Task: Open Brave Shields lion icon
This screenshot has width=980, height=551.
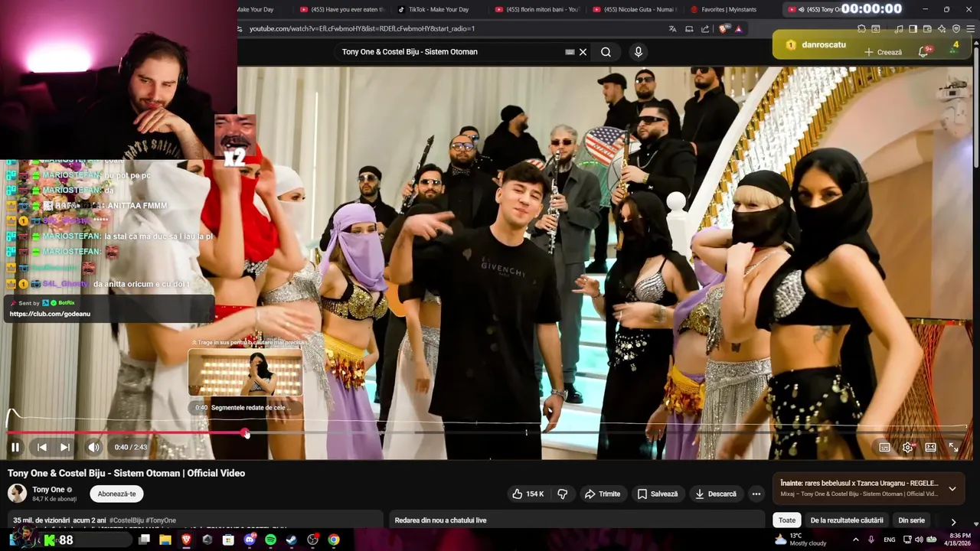Action: (723, 29)
